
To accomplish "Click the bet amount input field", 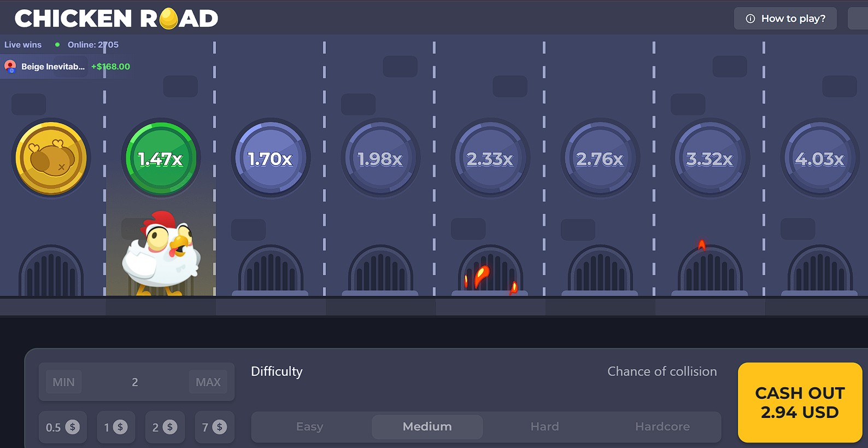I will point(135,382).
